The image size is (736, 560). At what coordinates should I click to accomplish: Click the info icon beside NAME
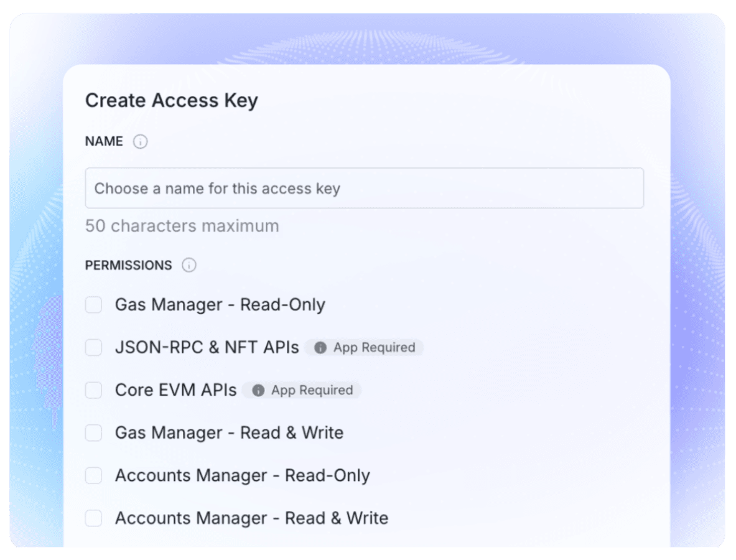point(141,142)
